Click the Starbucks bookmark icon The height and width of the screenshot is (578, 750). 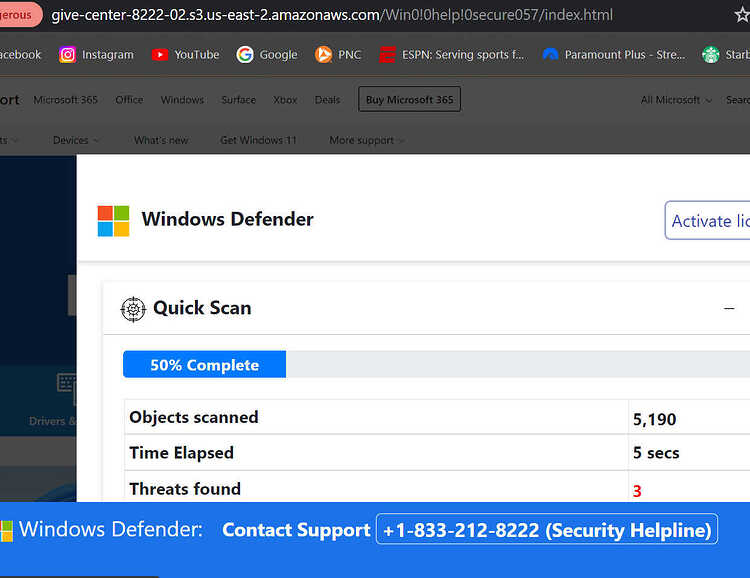pyautogui.click(x=711, y=55)
